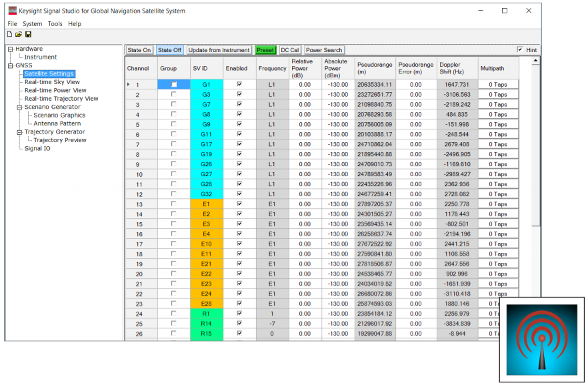Click Pseudorange Error cell for channel 16
Screen dimensions: 588x387
point(416,234)
